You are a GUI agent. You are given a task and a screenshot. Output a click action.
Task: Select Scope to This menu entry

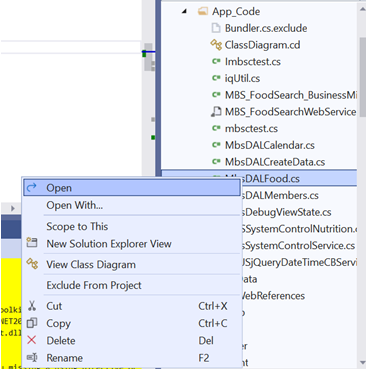pos(77,226)
